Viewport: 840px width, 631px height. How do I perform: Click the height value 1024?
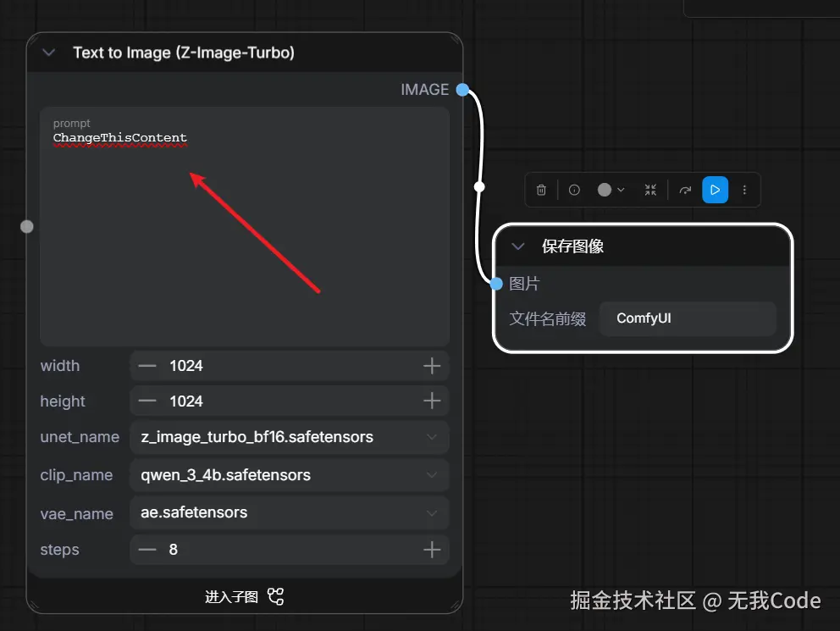point(186,401)
